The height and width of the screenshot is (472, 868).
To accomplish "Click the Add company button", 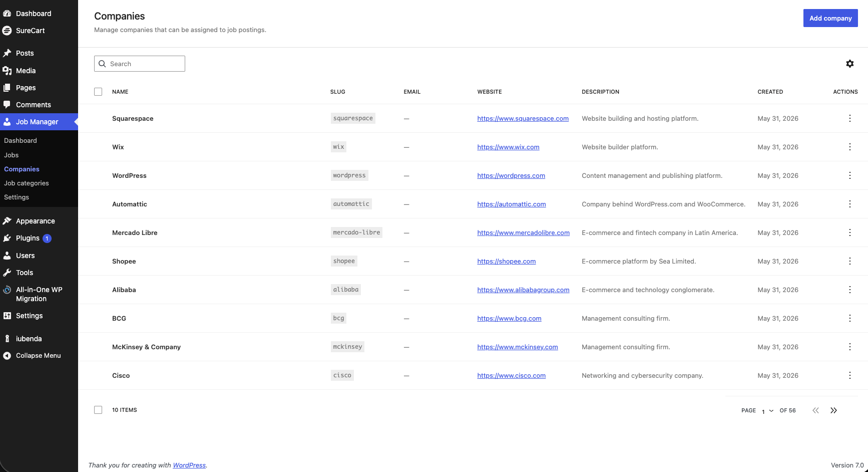I will (830, 18).
